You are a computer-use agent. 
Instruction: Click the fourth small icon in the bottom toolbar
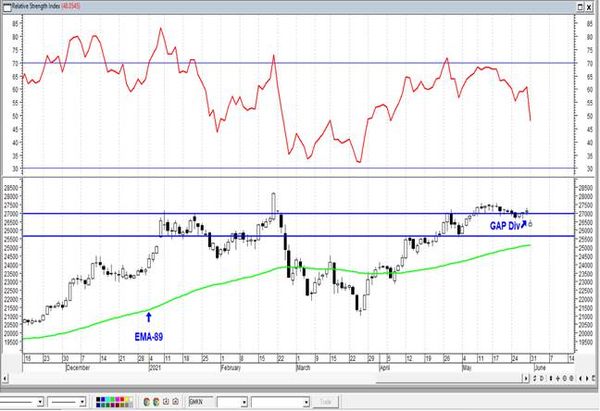click(x=175, y=402)
